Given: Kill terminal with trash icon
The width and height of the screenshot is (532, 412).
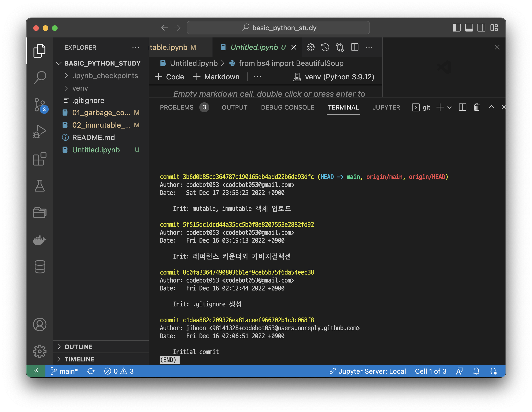Looking at the screenshot, I should click(477, 107).
